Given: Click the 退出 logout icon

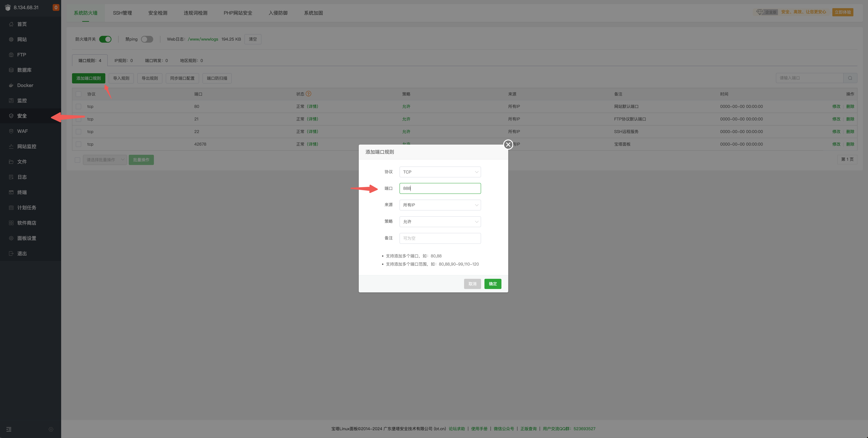Looking at the screenshot, I should coord(11,253).
